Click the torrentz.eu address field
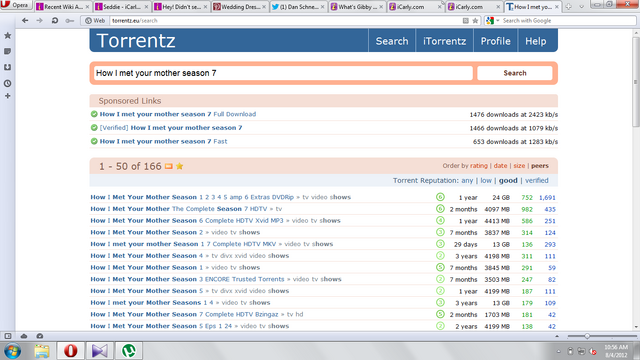The image size is (640, 360). (x=286, y=20)
